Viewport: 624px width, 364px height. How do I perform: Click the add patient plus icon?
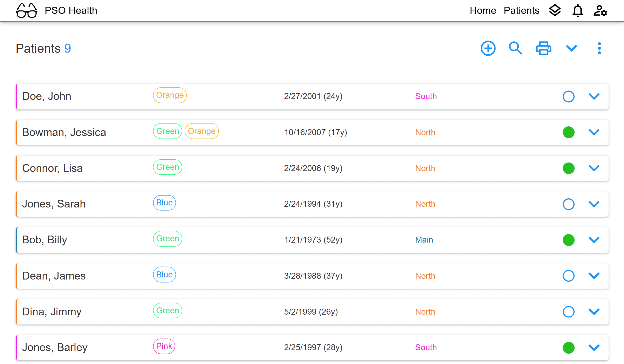[488, 48]
